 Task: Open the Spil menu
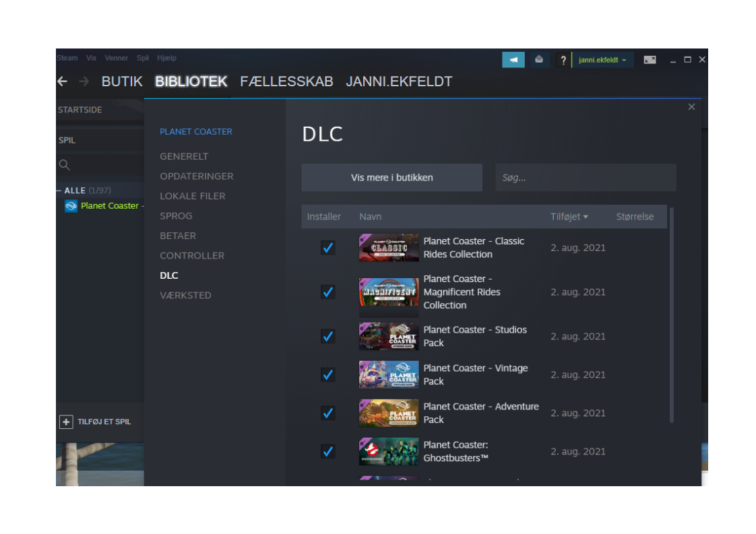click(143, 58)
